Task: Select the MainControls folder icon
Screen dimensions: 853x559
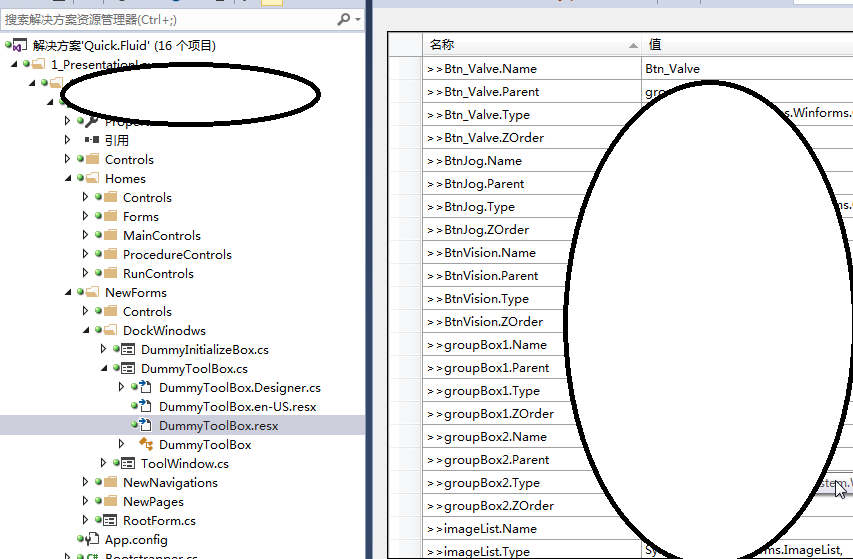Action: tap(110, 235)
